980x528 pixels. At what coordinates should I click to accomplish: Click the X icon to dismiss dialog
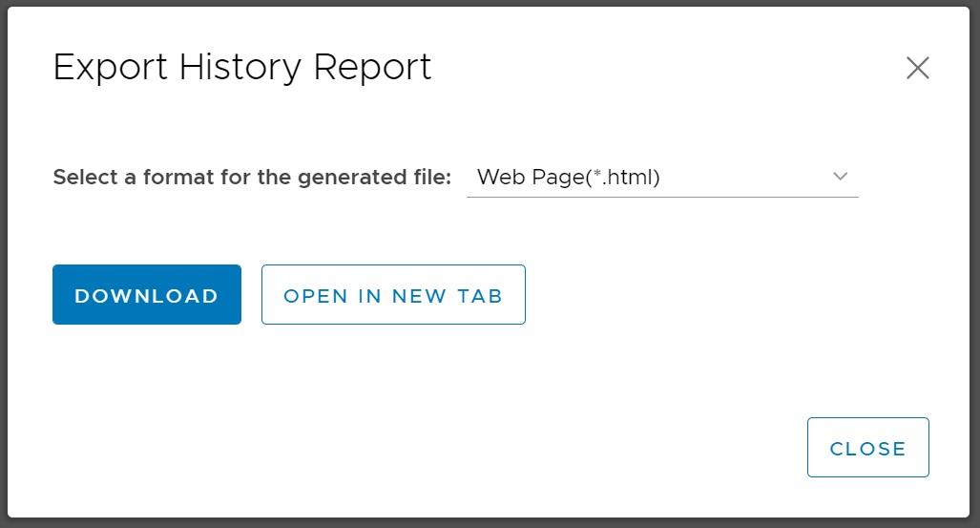click(x=917, y=68)
